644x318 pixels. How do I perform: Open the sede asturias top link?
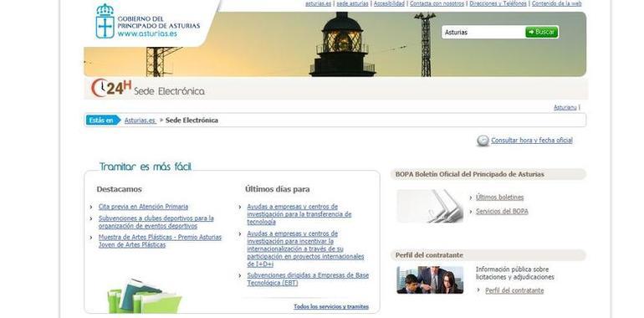(352, 3)
